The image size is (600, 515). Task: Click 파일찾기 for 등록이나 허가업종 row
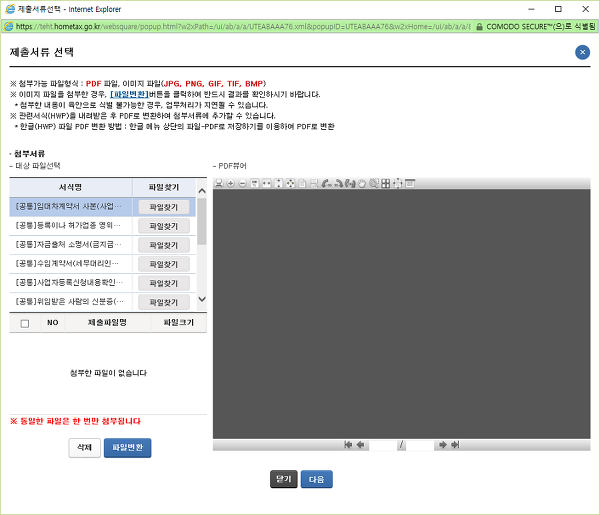[x=164, y=226]
